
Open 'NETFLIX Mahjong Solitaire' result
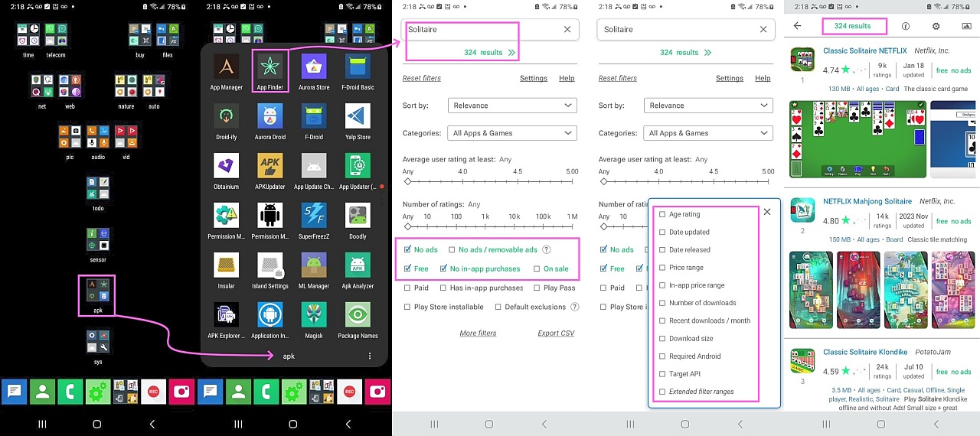(x=867, y=202)
